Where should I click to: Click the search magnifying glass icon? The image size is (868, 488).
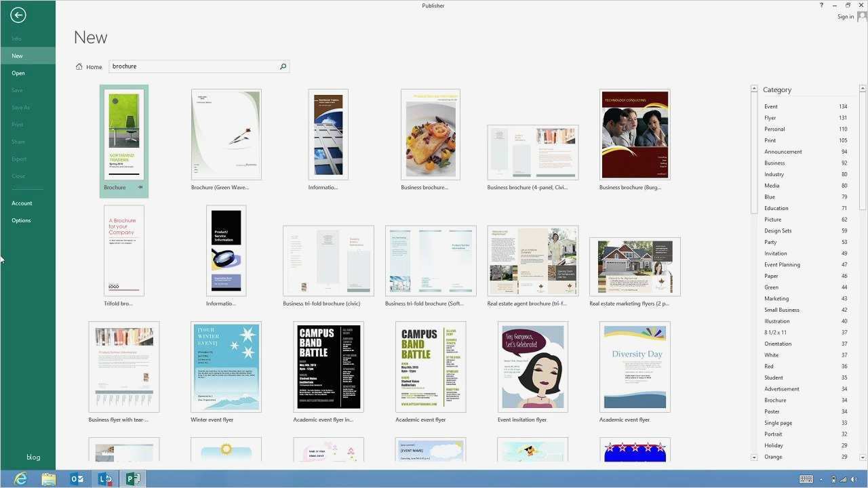tap(283, 66)
